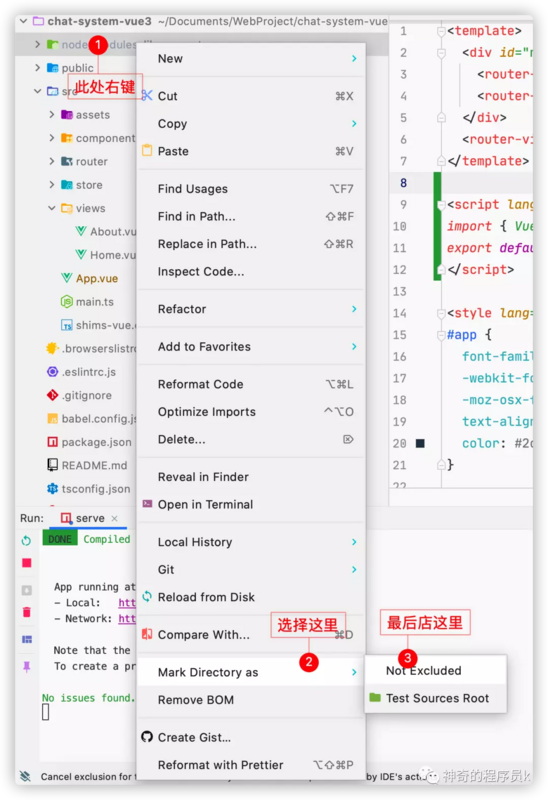The height and width of the screenshot is (800, 548).
Task: Collapse the views folder
Action: [x=52, y=208]
